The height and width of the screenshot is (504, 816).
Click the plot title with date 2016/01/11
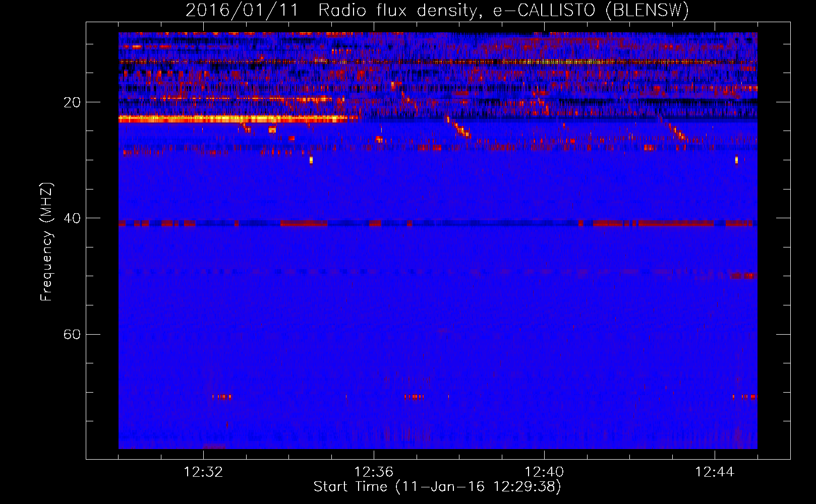pyautogui.click(x=437, y=11)
